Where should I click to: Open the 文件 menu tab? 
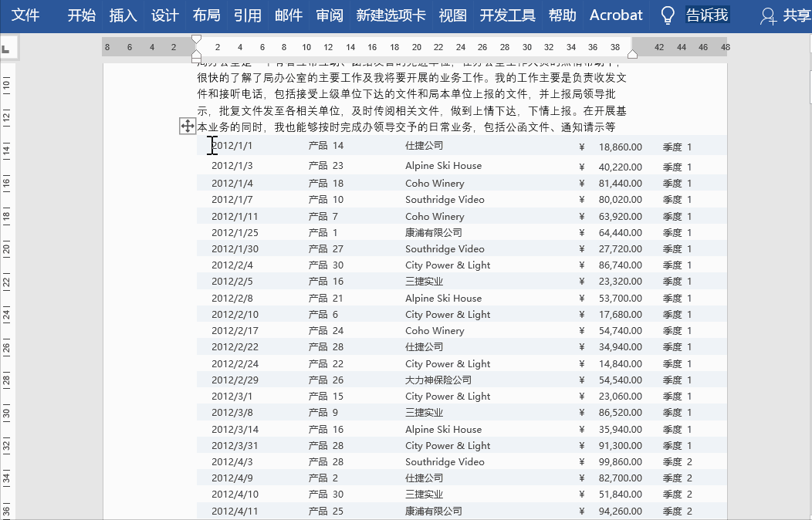(25, 15)
